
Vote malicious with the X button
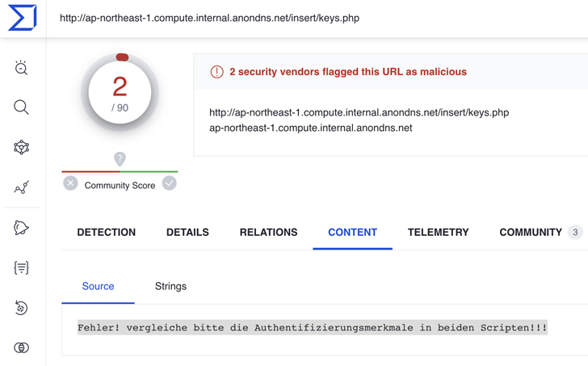(x=71, y=183)
